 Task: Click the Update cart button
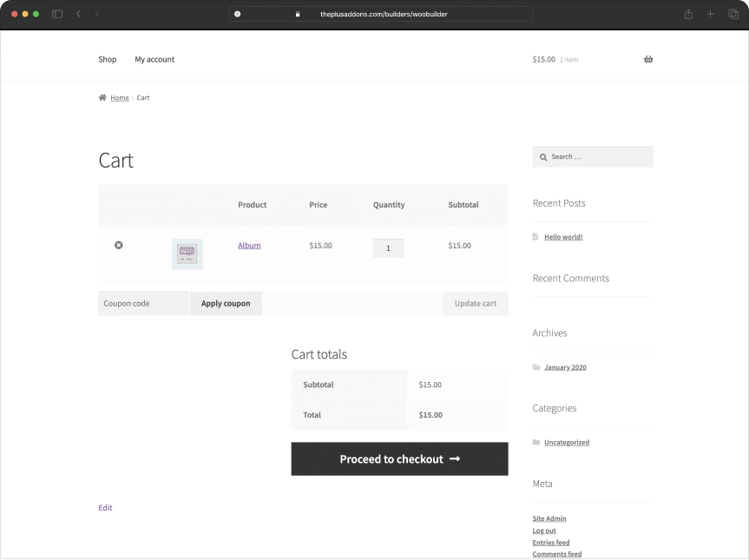[x=476, y=303]
